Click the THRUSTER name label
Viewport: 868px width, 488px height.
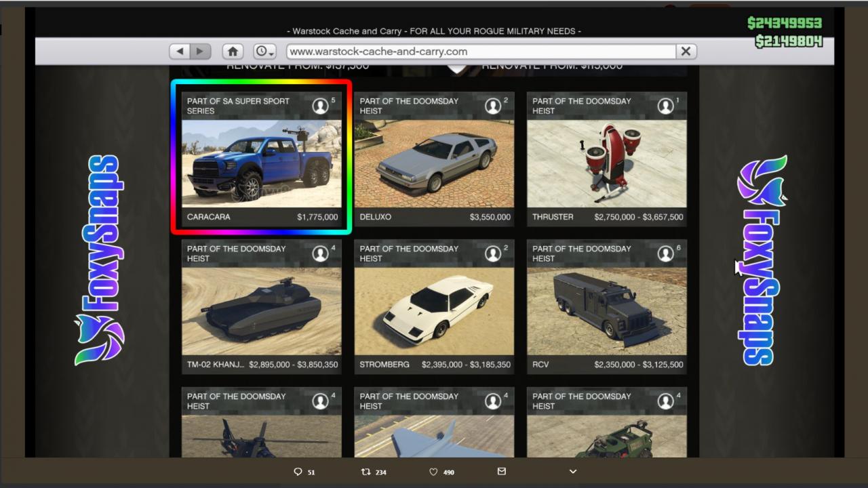click(553, 217)
